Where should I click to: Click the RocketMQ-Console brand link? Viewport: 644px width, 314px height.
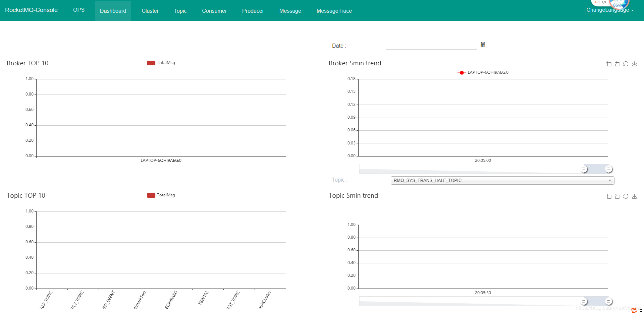tap(31, 10)
